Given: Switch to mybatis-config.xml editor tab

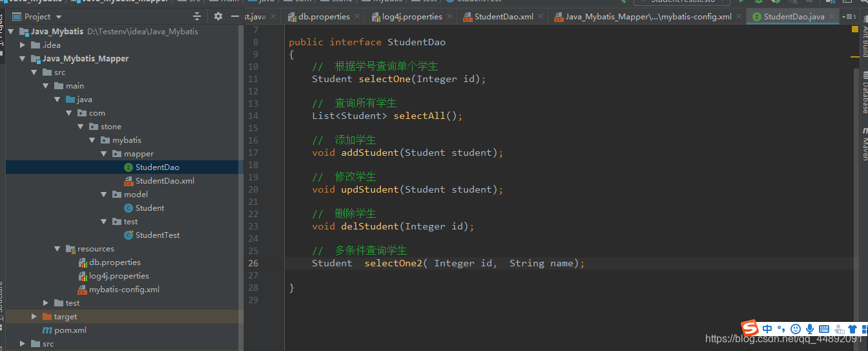Looking at the screenshot, I should pyautogui.click(x=648, y=17).
